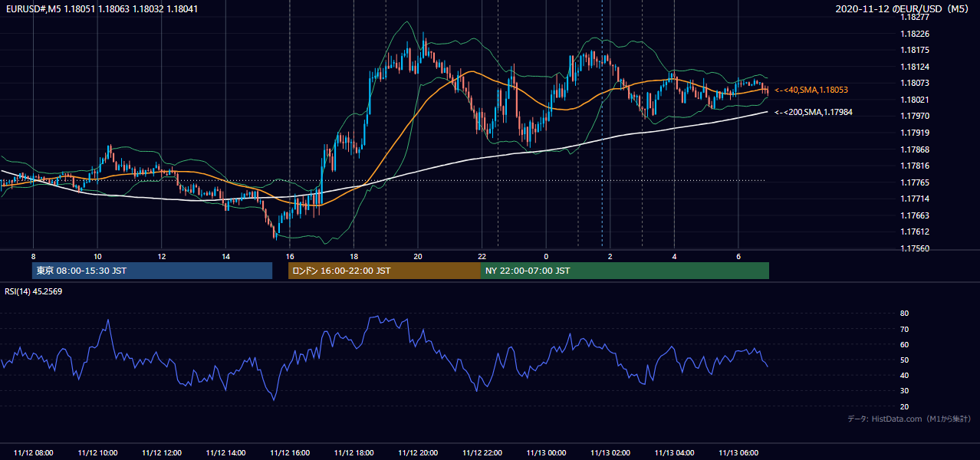This screenshot has width=980, height=460.
Task: Click RSI scale level 40
Action: click(x=905, y=375)
